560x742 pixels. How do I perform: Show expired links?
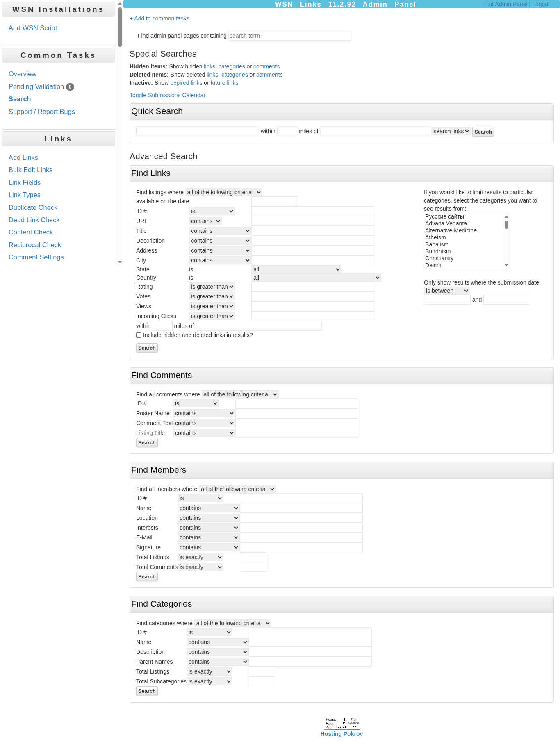point(186,83)
